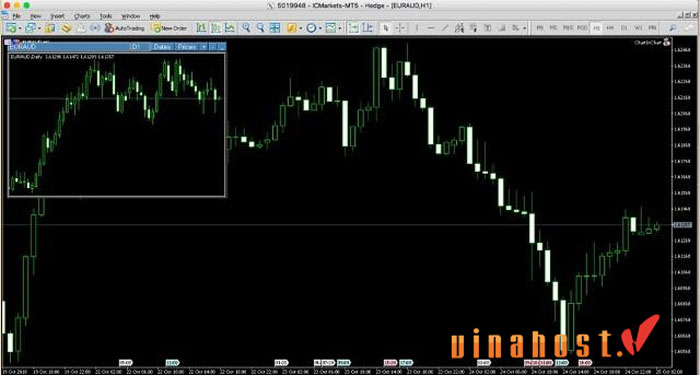Viewport: 700px width, 375px height.
Task: Select the Fibonacci Retracement tool
Action: coord(473,28)
